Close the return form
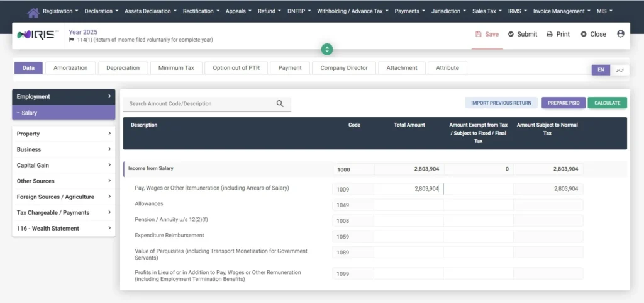 [x=594, y=35]
